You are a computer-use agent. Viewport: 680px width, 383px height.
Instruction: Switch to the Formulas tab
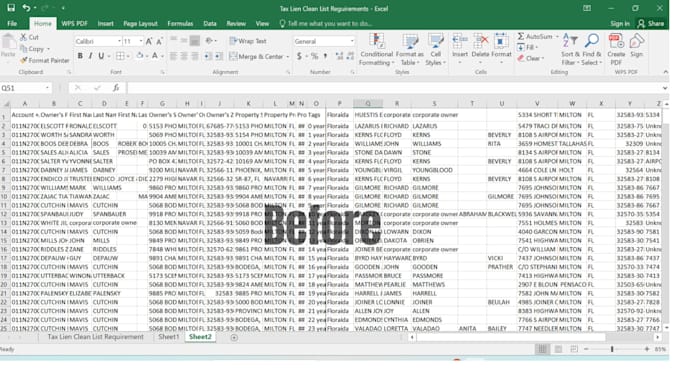pyautogui.click(x=180, y=23)
